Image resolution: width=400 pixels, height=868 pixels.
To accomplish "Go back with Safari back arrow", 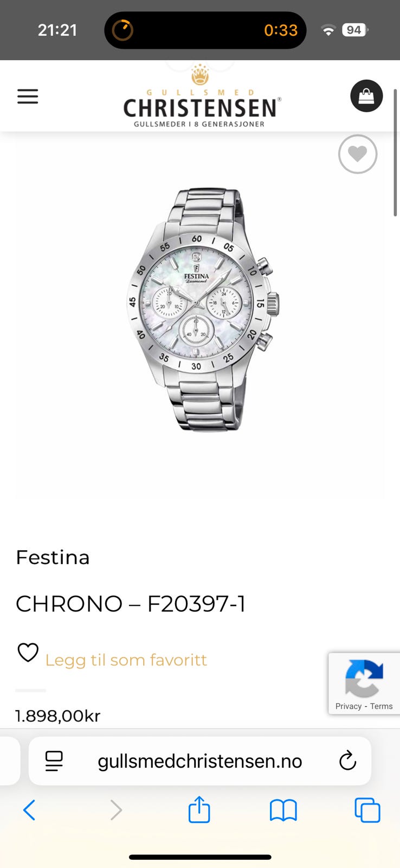I will click(x=29, y=810).
